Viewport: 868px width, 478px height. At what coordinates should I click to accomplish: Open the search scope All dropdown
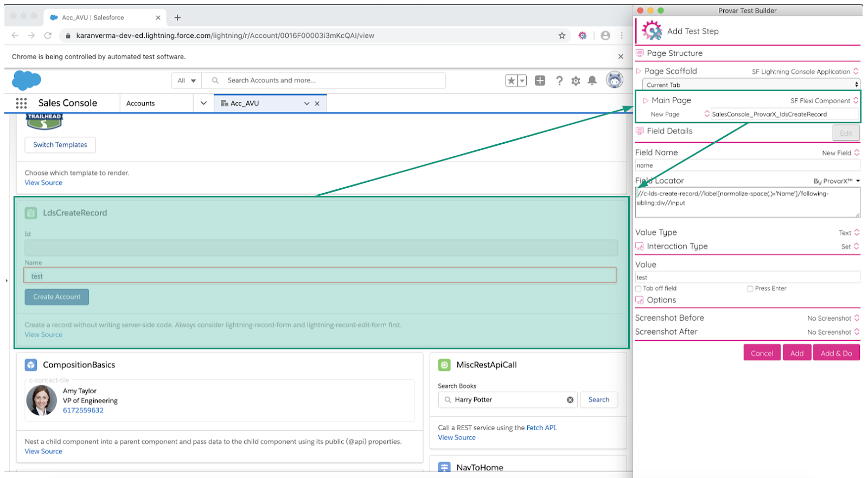187,80
